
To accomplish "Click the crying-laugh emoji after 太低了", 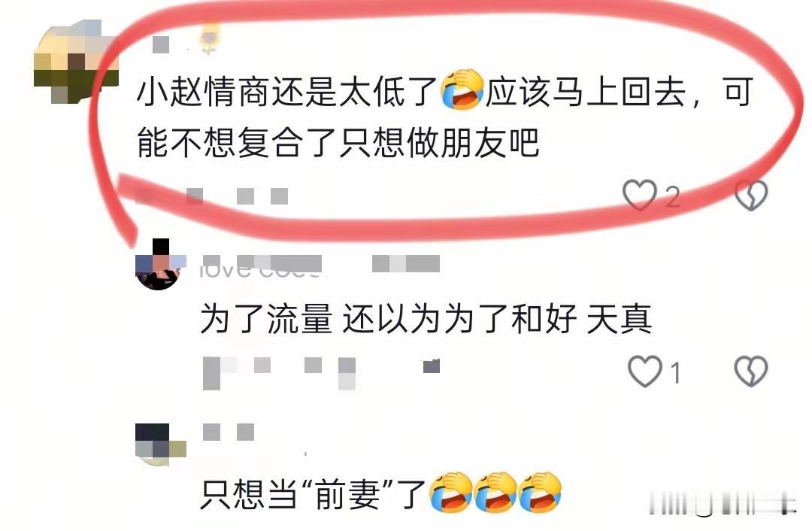I will coord(462,90).
